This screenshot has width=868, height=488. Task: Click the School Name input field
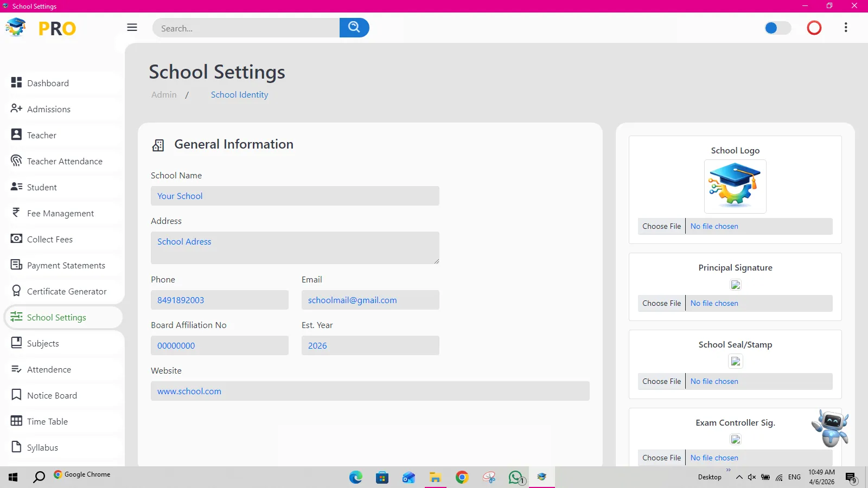coord(295,196)
